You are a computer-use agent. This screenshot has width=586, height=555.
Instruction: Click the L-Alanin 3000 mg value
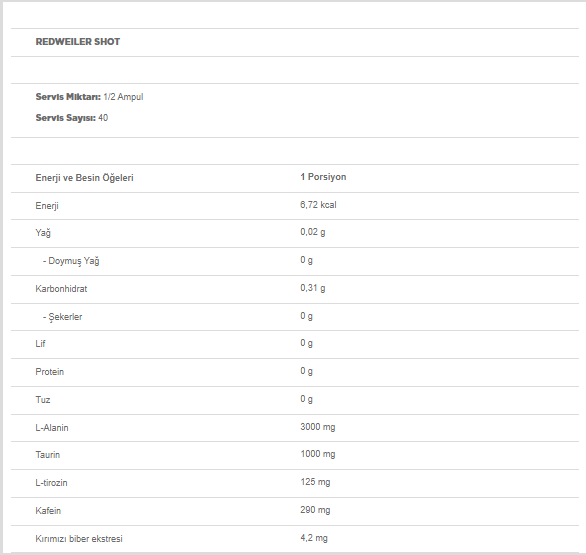click(318, 427)
